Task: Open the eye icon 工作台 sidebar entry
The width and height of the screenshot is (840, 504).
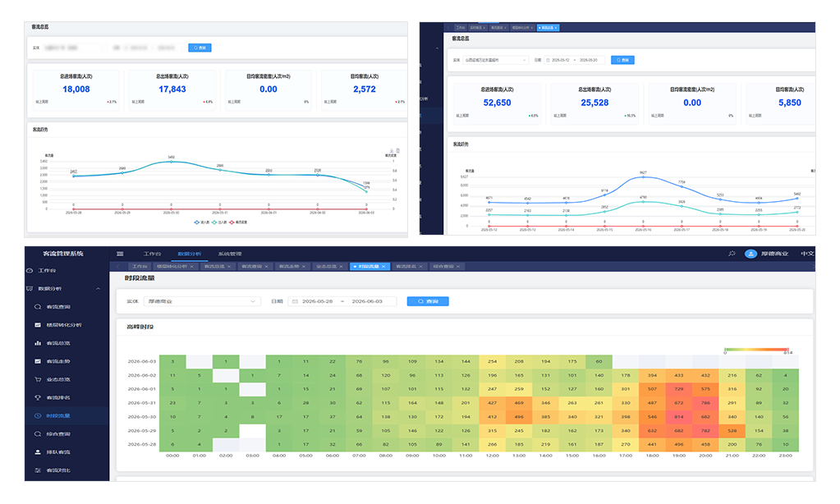Action: pyautogui.click(x=43, y=271)
